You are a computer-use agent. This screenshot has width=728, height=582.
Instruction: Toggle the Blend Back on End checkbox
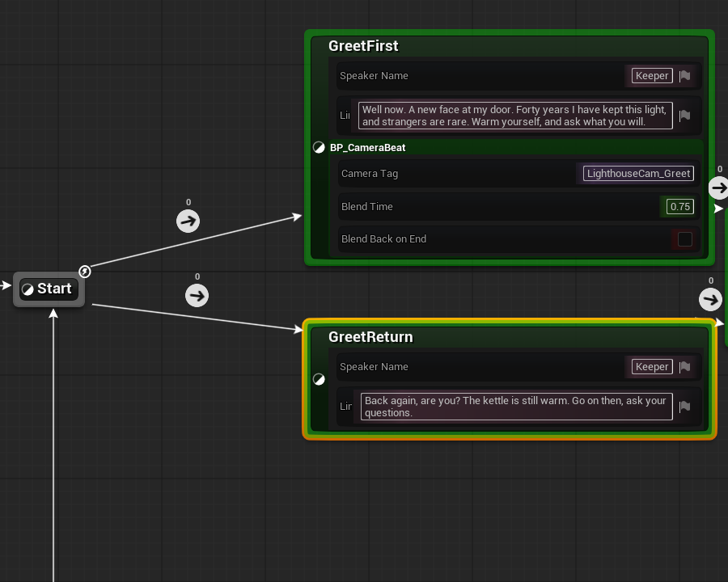coord(685,239)
